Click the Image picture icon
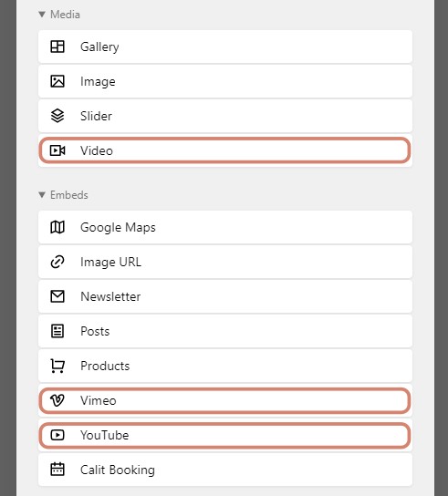 (57, 81)
